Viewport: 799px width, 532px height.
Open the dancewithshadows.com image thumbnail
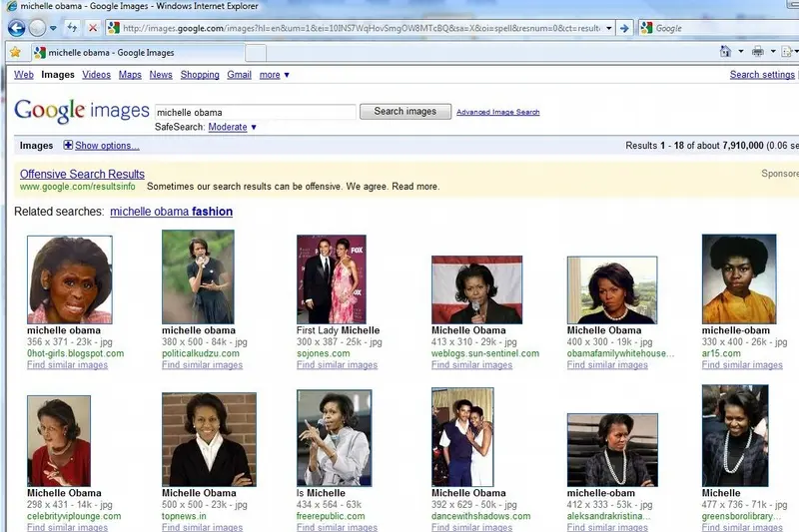(462, 437)
